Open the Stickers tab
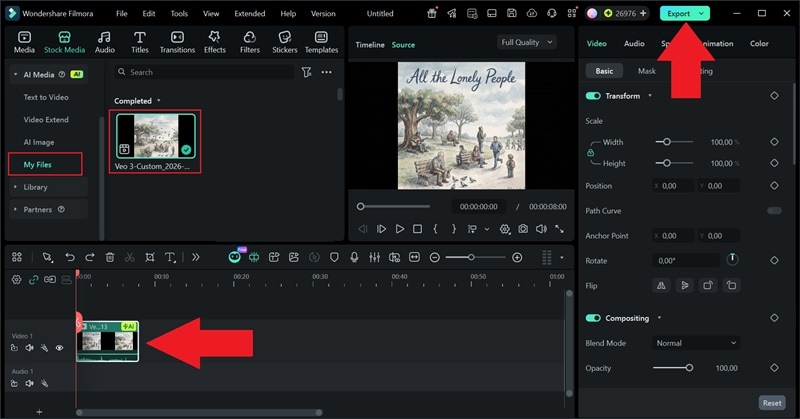800x419 pixels. (285, 42)
